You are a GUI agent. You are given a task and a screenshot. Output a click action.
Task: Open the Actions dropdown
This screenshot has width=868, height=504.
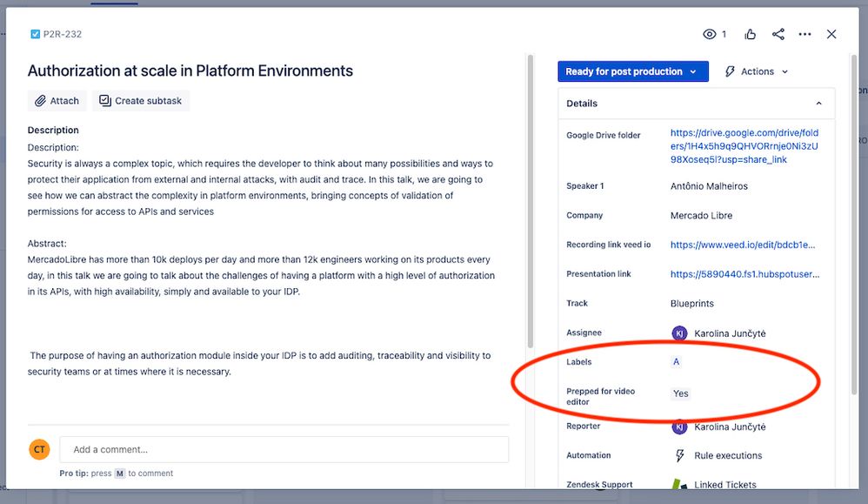pyautogui.click(x=757, y=71)
